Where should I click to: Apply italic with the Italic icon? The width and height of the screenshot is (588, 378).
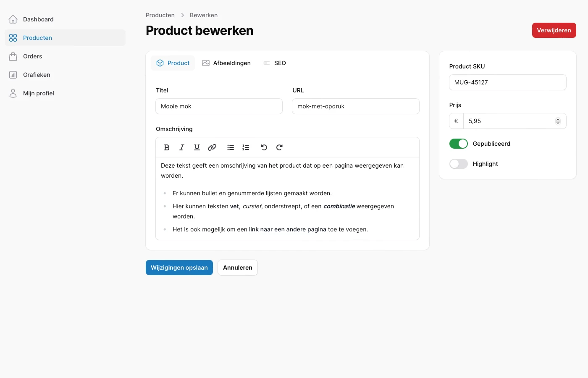click(x=182, y=147)
